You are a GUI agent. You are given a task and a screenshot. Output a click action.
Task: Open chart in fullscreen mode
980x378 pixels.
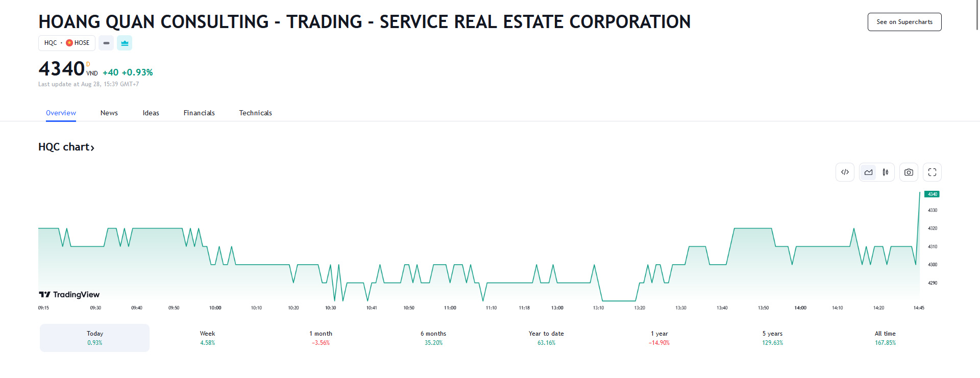[932, 172]
